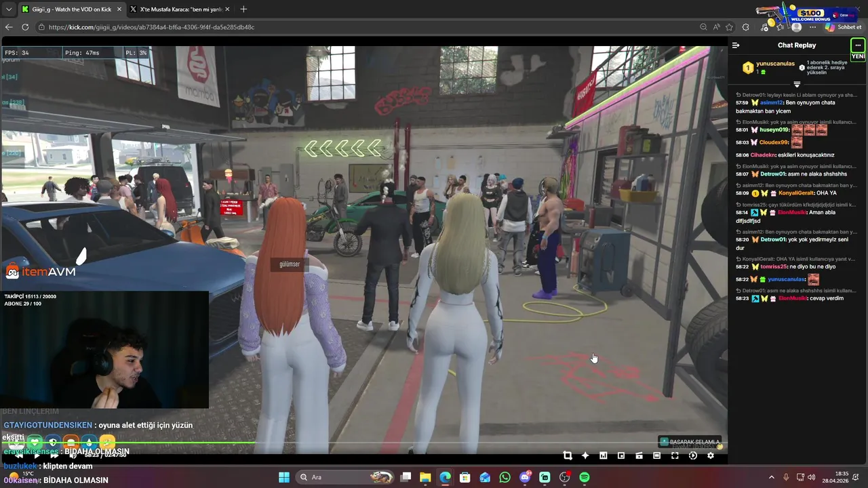The image size is (868, 488).
Task: Add page to favorites with star icon
Action: (x=730, y=27)
